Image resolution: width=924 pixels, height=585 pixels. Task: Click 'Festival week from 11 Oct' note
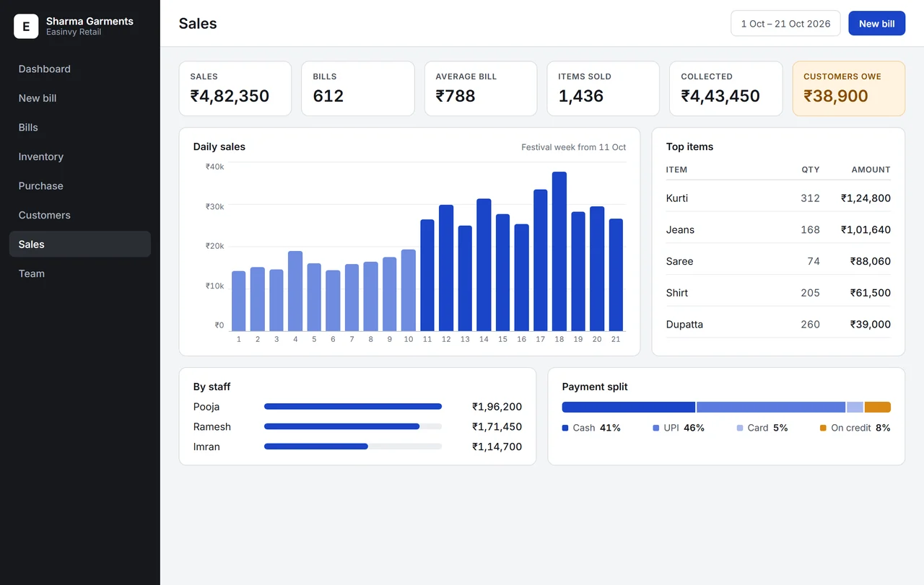click(x=574, y=147)
